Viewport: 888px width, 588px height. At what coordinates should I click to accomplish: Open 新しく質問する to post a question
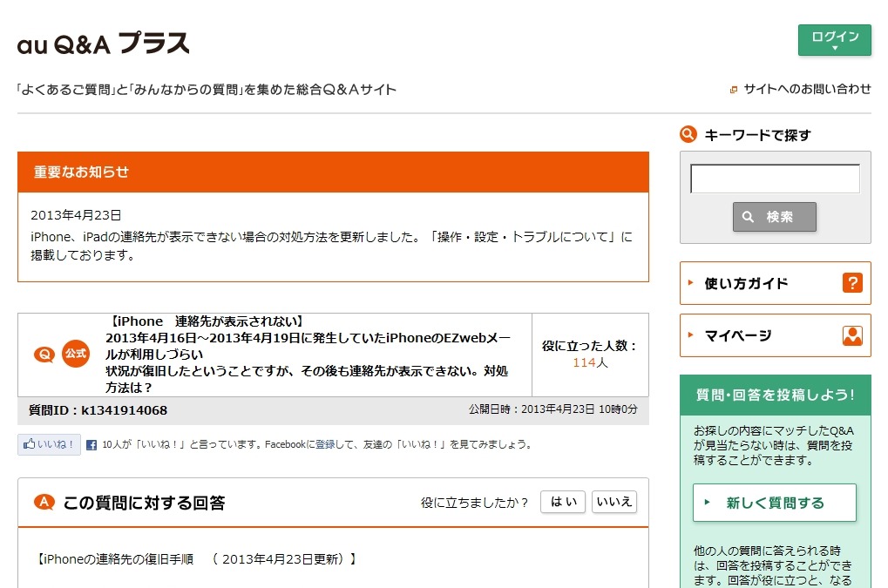[x=774, y=503]
